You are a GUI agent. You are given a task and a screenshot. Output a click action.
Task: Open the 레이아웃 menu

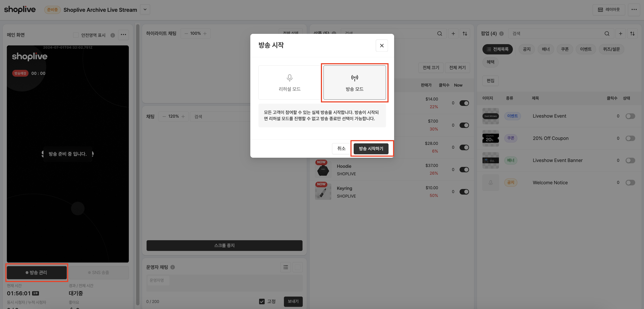(x=609, y=9)
